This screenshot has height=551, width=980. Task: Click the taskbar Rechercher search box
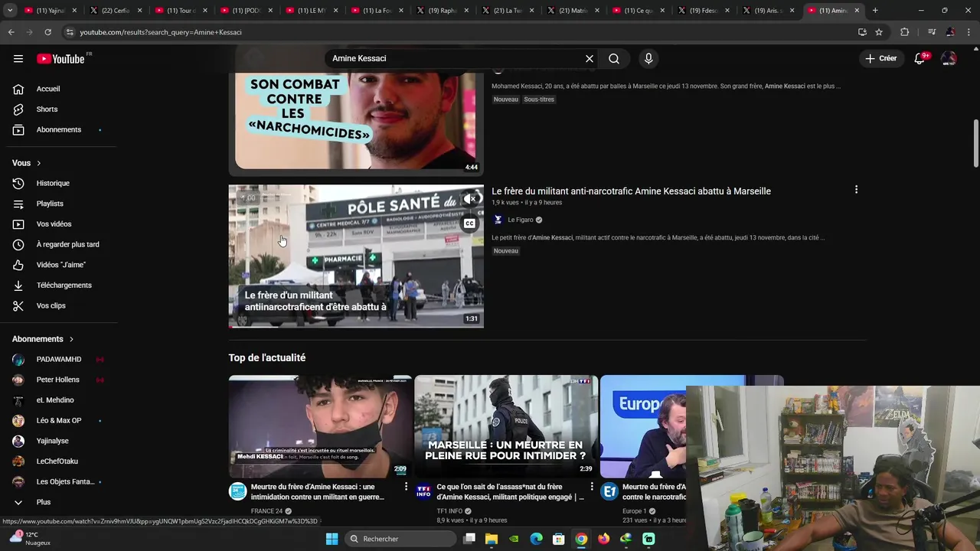400,539
